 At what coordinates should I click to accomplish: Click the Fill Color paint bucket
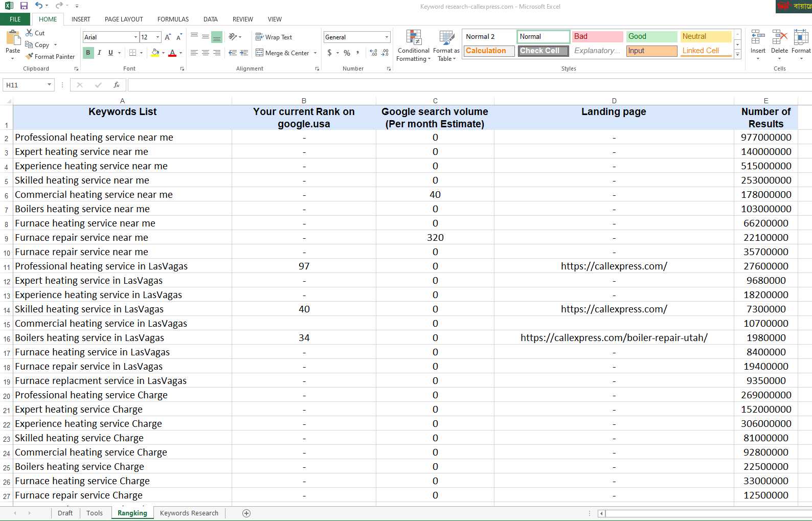click(155, 53)
